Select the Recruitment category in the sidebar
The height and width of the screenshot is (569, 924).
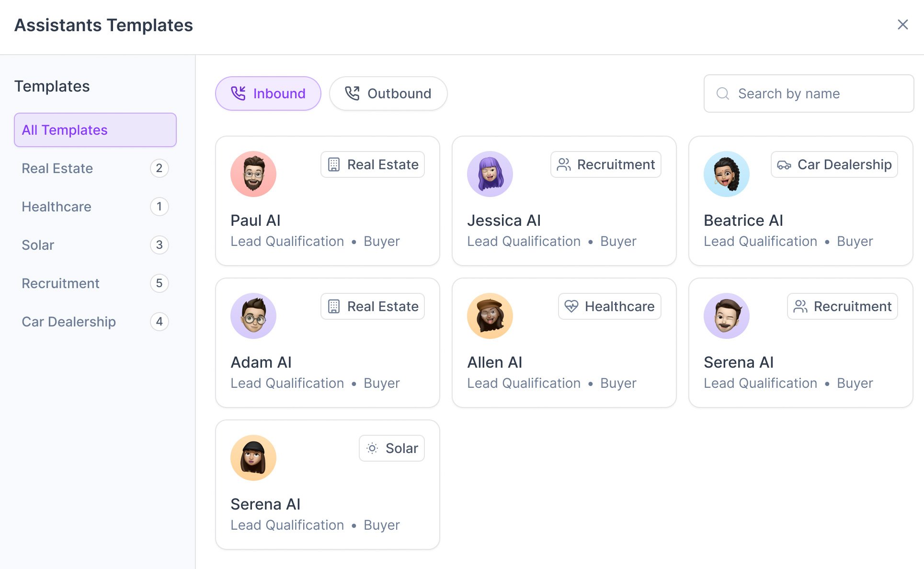tap(60, 283)
